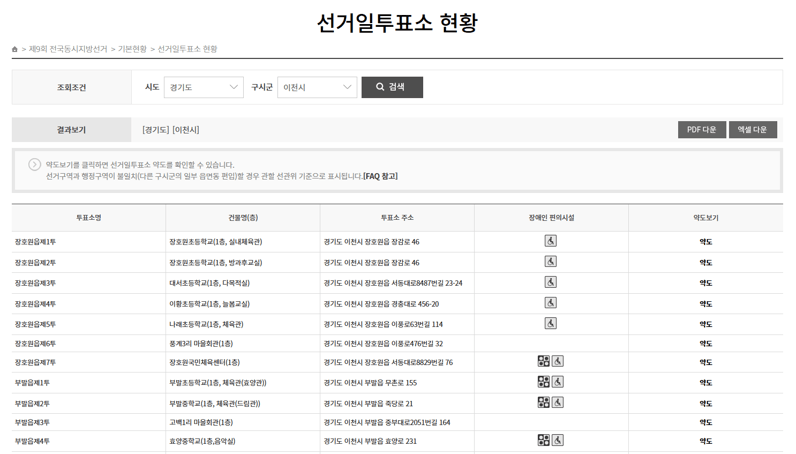Click the 장애인 편의시설 column header

(551, 218)
